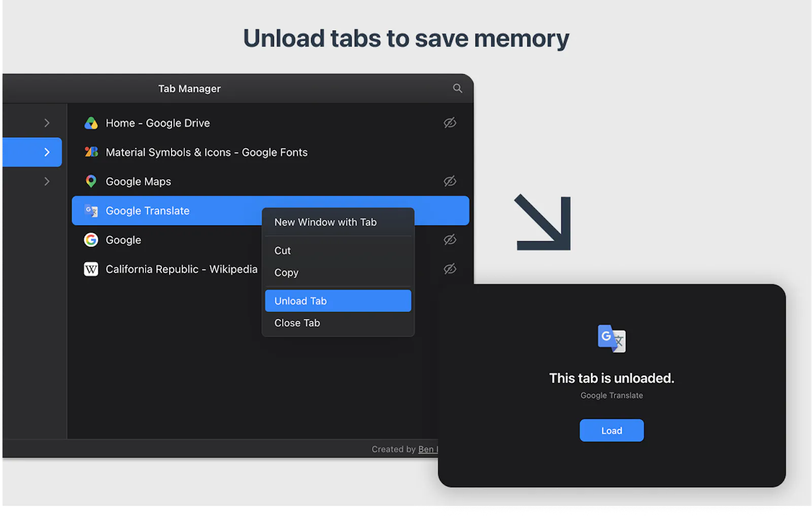Click the Google Maps pin favicon
The width and height of the screenshot is (812, 516).
pyautogui.click(x=91, y=181)
